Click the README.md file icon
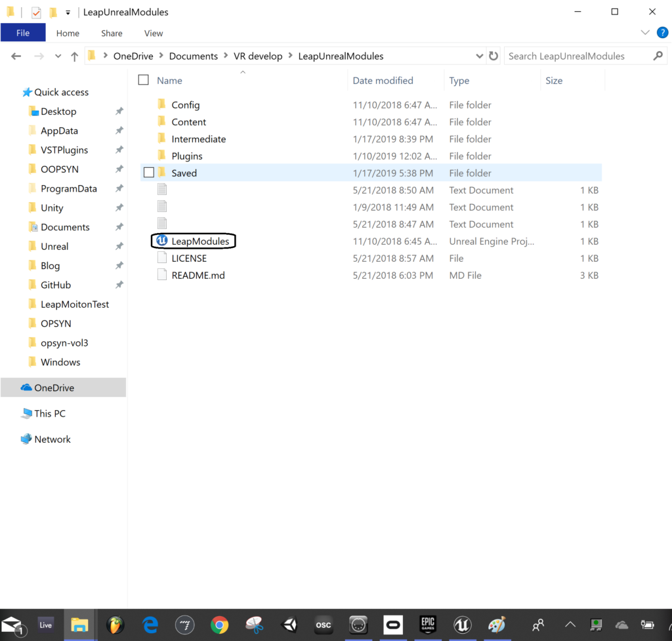 pos(162,275)
